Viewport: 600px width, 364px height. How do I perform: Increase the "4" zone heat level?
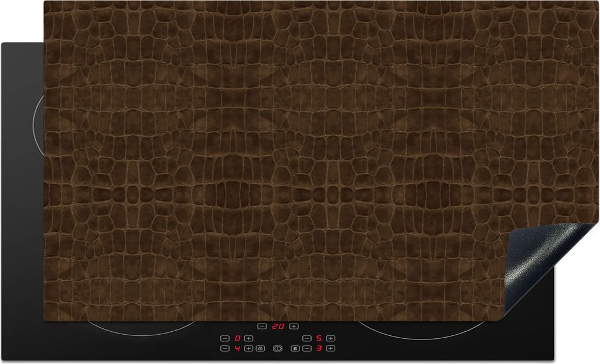click(248, 348)
